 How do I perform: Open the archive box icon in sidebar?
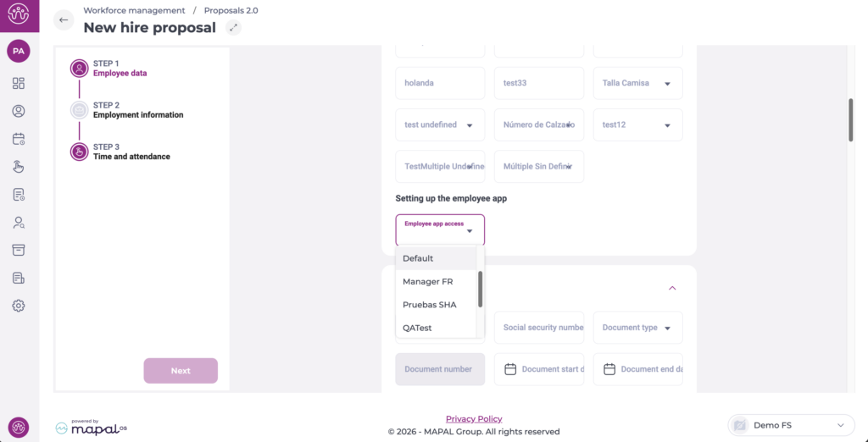(19, 250)
